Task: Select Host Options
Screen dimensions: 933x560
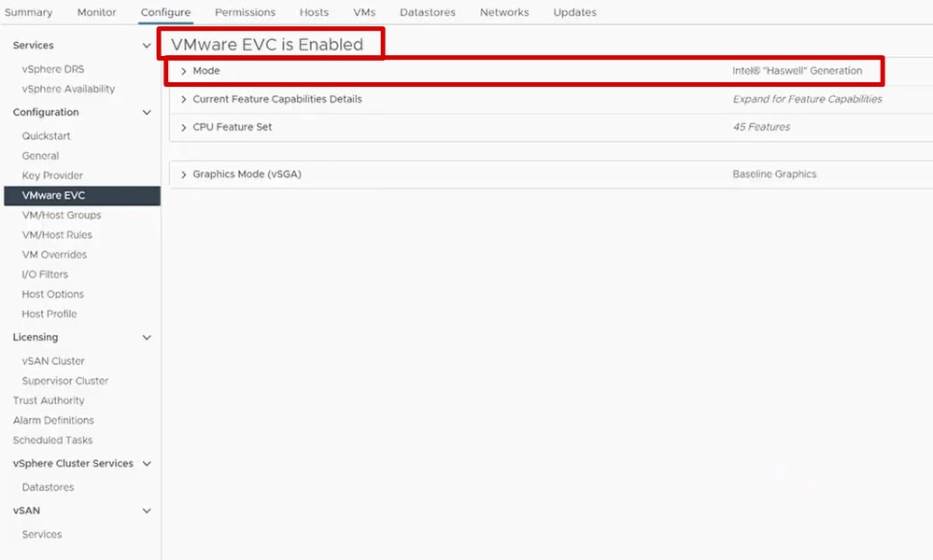Action: tap(53, 294)
